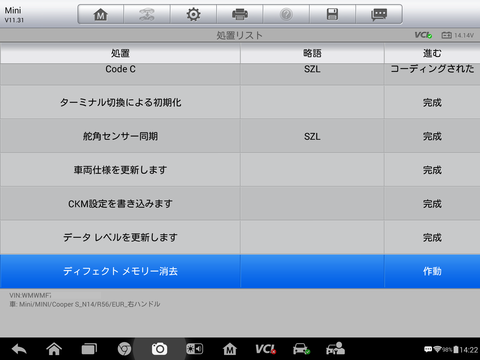The width and height of the screenshot is (480, 360).
Task: Tap the notification message bubble icon
Action: [428, 349]
